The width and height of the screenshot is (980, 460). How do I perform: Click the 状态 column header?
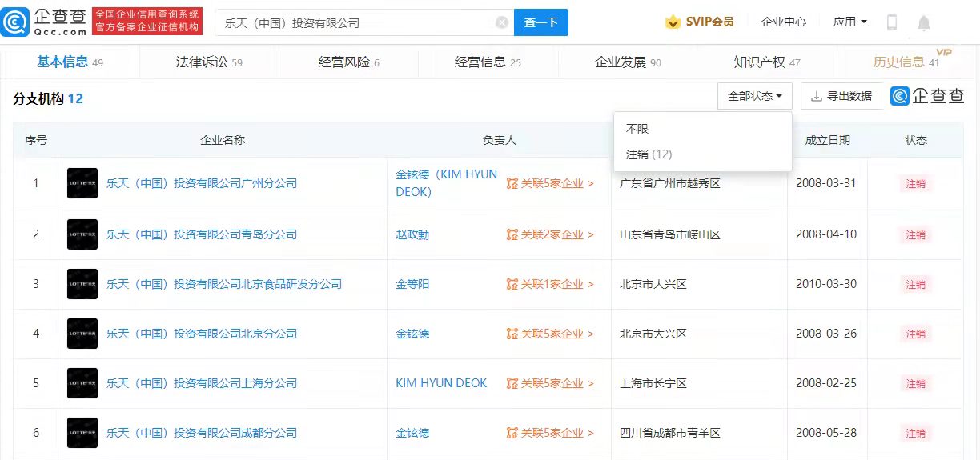point(916,140)
